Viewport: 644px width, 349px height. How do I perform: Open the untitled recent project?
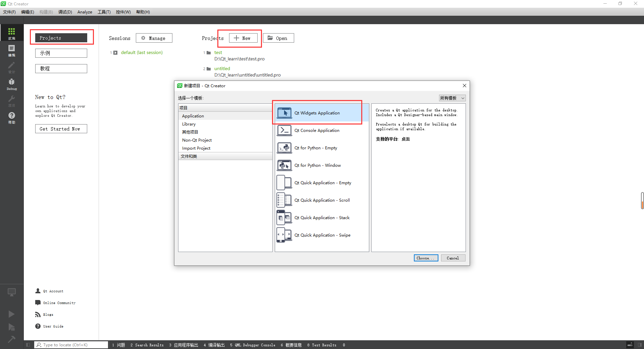[x=222, y=68]
